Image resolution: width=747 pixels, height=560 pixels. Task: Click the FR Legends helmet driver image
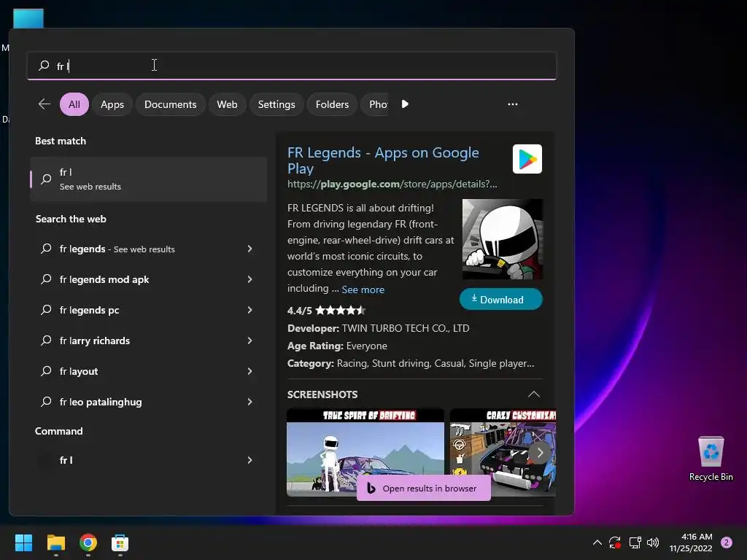tap(502, 239)
